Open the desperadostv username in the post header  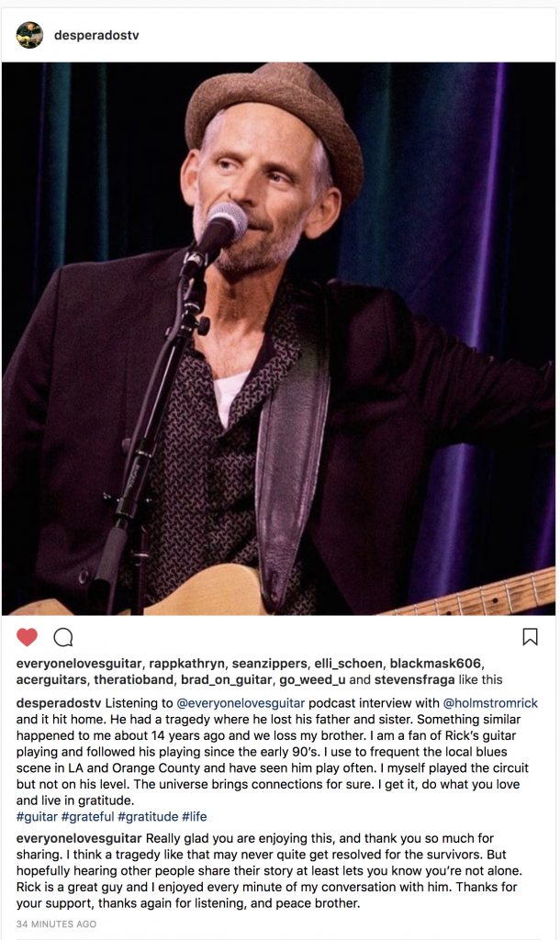pyautogui.click(x=96, y=36)
